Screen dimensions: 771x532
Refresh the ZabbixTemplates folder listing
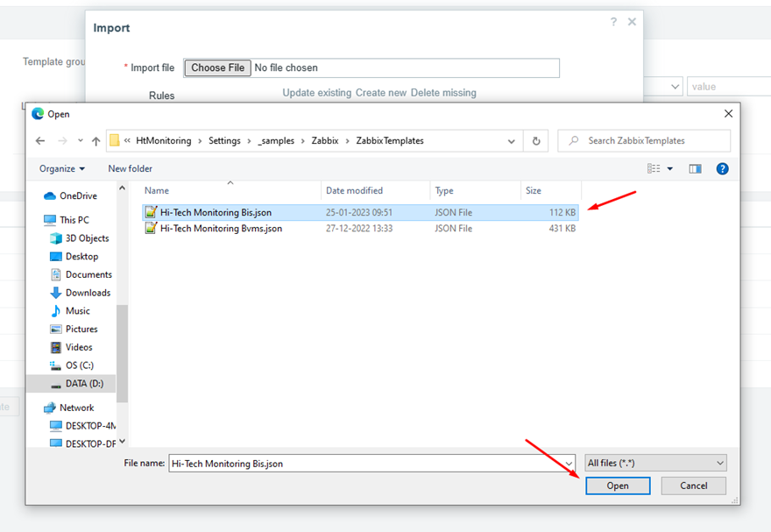[x=536, y=141]
